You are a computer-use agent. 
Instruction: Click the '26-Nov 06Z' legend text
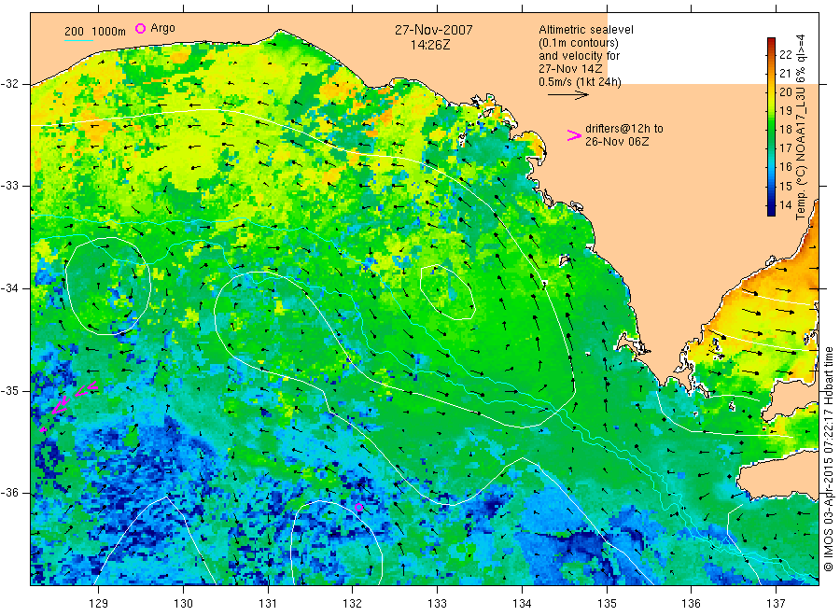(617, 142)
